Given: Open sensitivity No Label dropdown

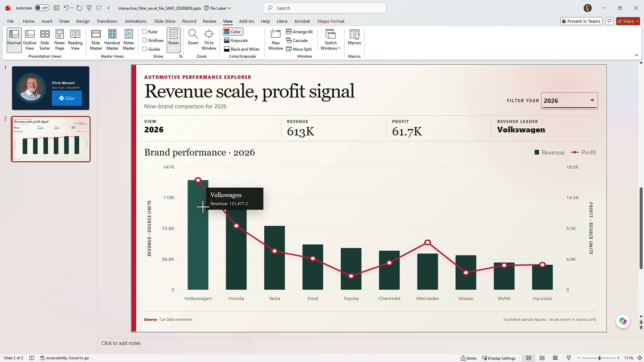Looking at the screenshot, I should (x=218, y=8).
